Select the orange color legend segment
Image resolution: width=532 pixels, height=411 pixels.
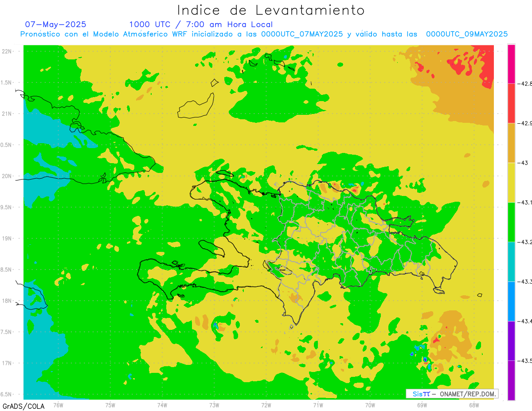(511, 143)
